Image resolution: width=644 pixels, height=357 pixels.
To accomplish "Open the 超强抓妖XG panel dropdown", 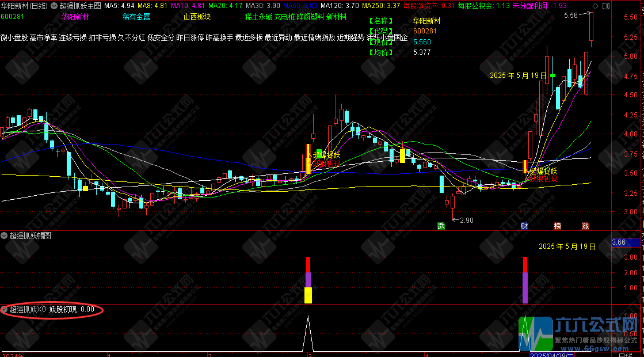I will (5, 309).
